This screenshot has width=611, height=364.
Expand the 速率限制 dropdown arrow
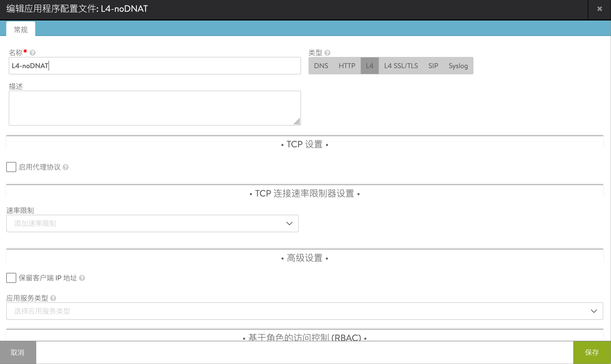point(289,223)
